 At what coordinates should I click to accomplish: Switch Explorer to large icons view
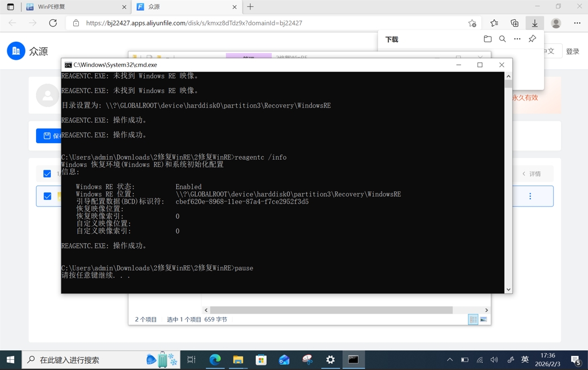483,320
